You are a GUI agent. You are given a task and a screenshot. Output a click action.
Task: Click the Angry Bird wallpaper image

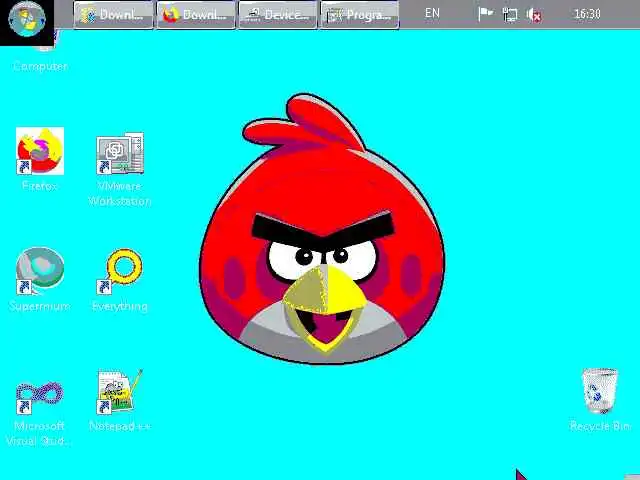(x=322, y=229)
